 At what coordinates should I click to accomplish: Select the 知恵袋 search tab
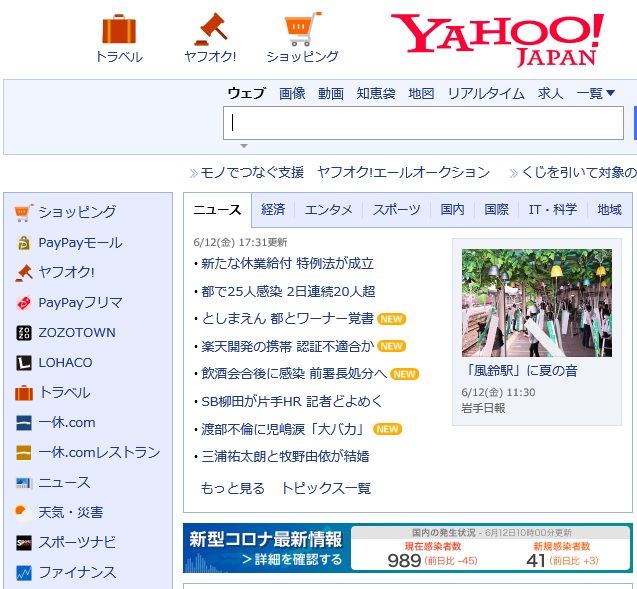pyautogui.click(x=376, y=93)
